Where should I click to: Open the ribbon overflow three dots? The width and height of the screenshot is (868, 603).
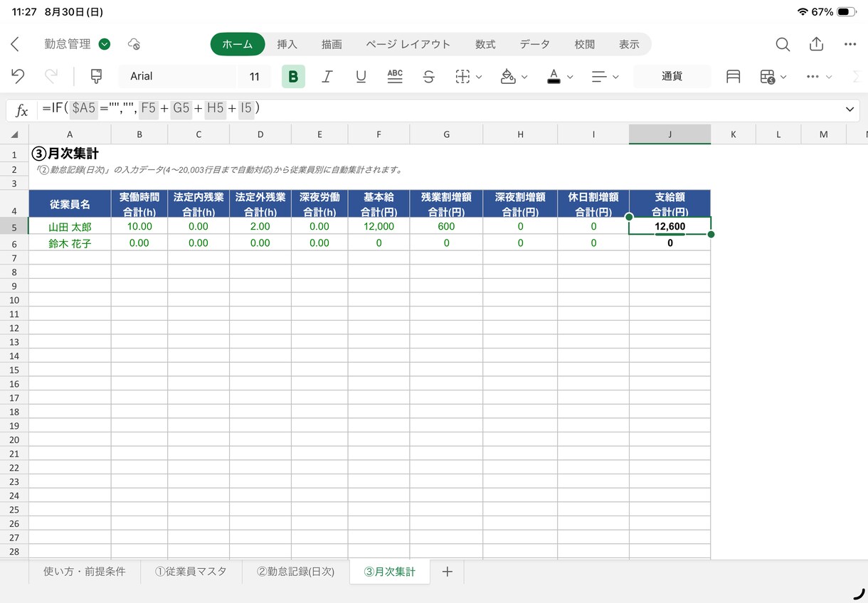pos(813,76)
